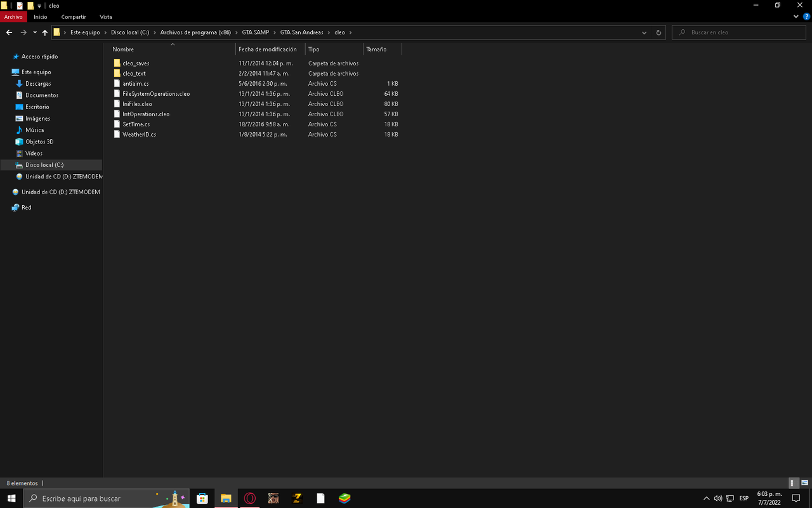The width and height of the screenshot is (812, 508).
Task: Open Red in the navigation pane
Action: (26, 208)
